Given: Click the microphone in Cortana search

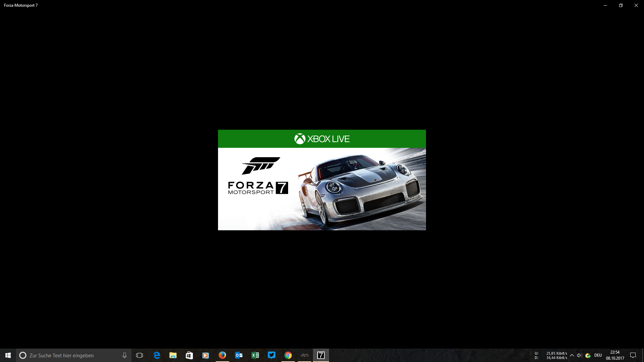Looking at the screenshot, I should tap(124, 355).
